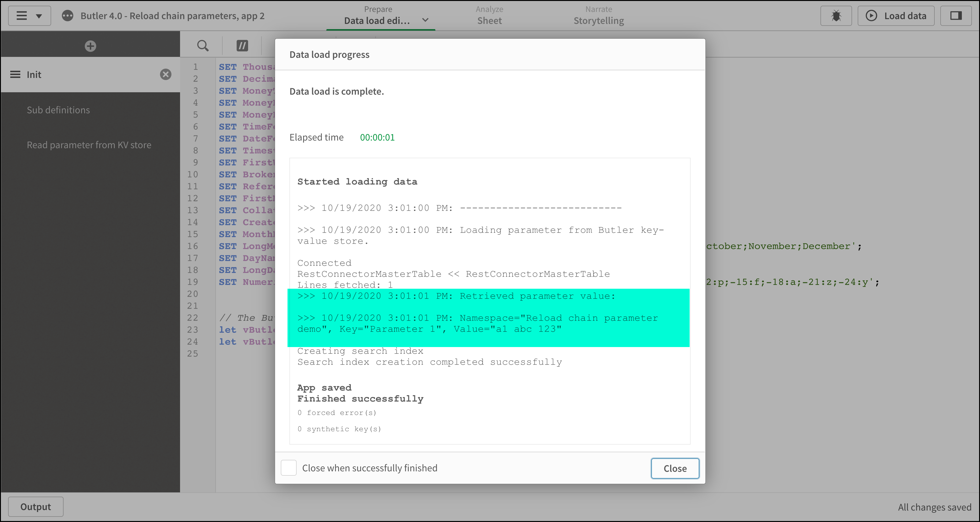Open the Data load editor dropdown
The width and height of the screenshot is (980, 522).
point(425,20)
